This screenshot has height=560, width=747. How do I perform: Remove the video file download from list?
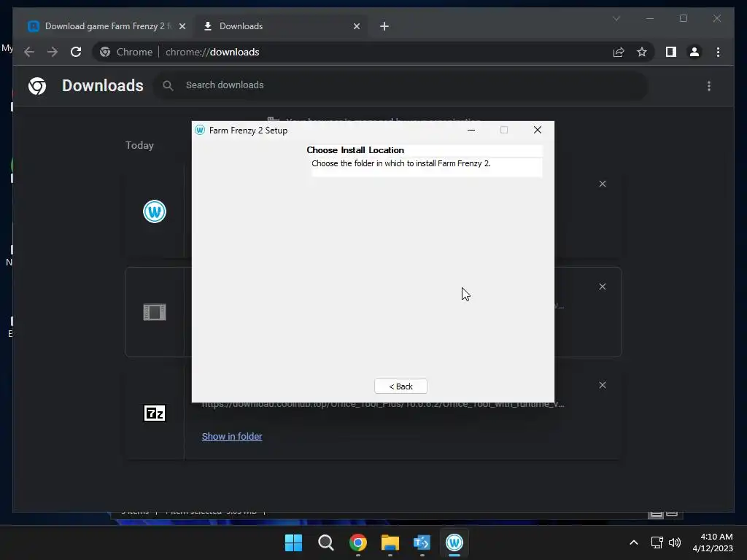point(602,287)
